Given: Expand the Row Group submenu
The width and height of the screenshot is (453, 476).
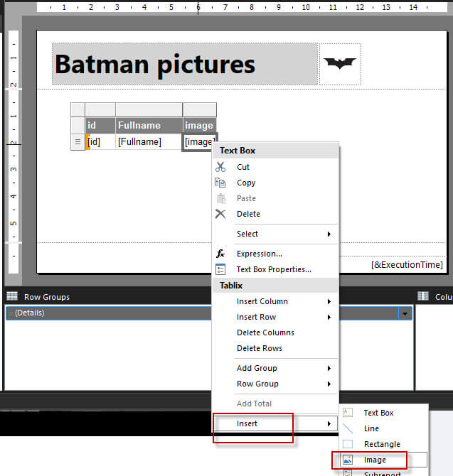Looking at the screenshot, I should point(276,384).
